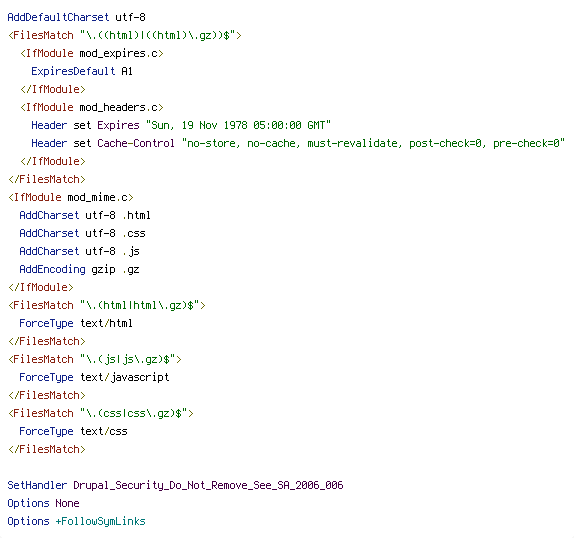
Task: Click the IfModule mod_mime.c opening tag
Action: tap(71, 197)
